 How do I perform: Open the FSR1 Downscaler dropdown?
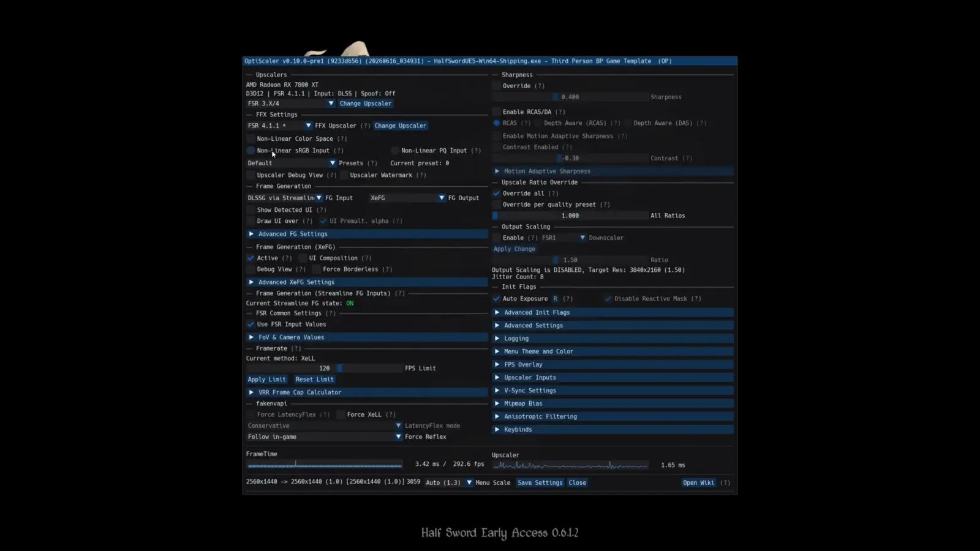click(x=563, y=238)
